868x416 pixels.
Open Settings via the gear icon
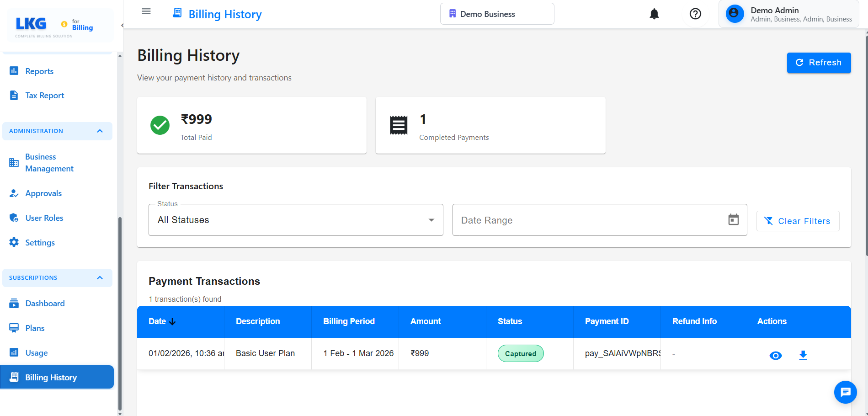click(x=14, y=242)
